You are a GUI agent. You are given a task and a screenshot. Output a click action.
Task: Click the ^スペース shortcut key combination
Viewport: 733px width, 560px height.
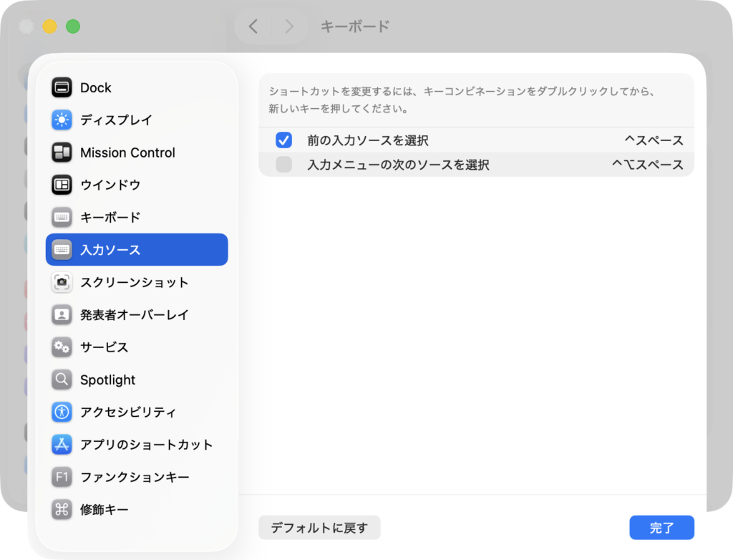[654, 140]
